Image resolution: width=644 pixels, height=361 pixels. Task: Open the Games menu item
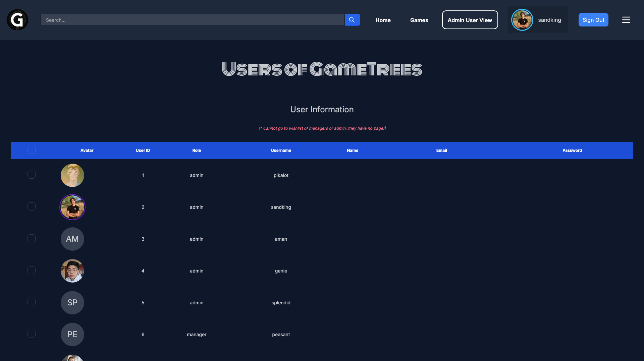[x=419, y=20]
